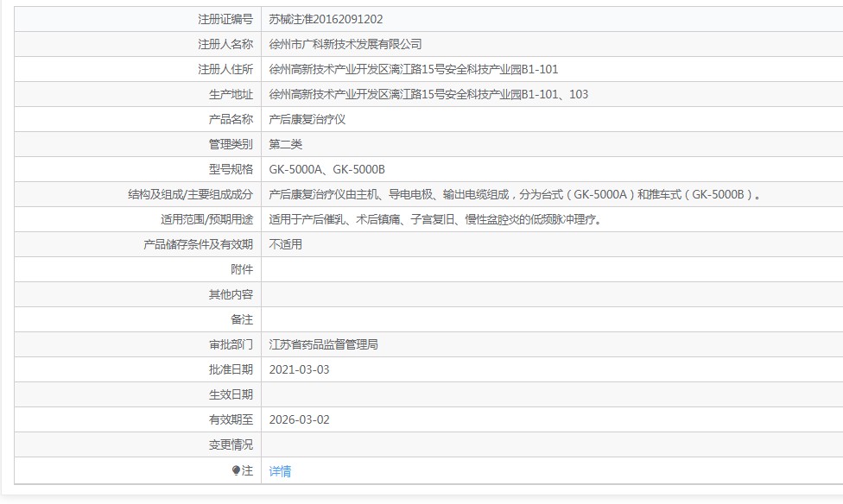The width and height of the screenshot is (843, 504).
Task: Click the approval date 2021-03-03
Action: click(x=299, y=369)
